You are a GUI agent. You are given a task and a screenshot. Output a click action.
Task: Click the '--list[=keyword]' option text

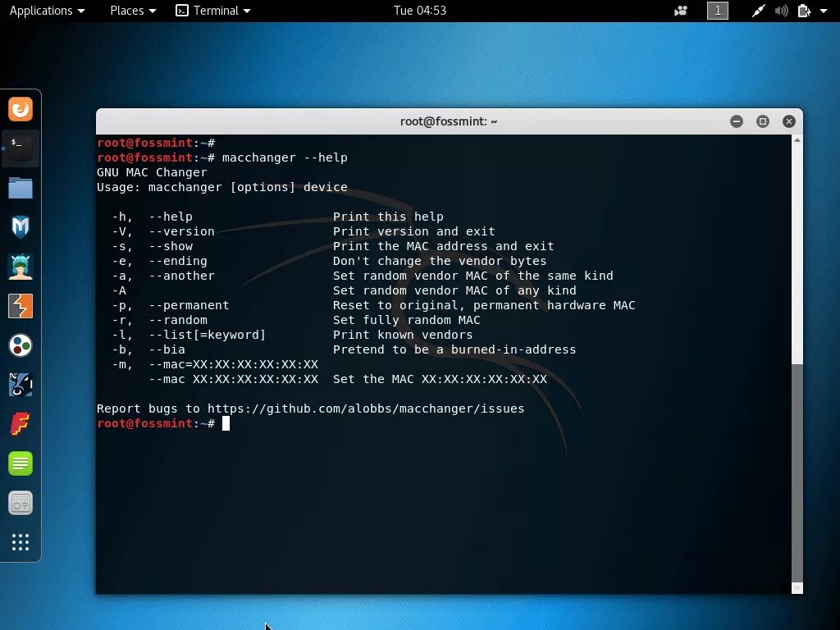coord(208,335)
